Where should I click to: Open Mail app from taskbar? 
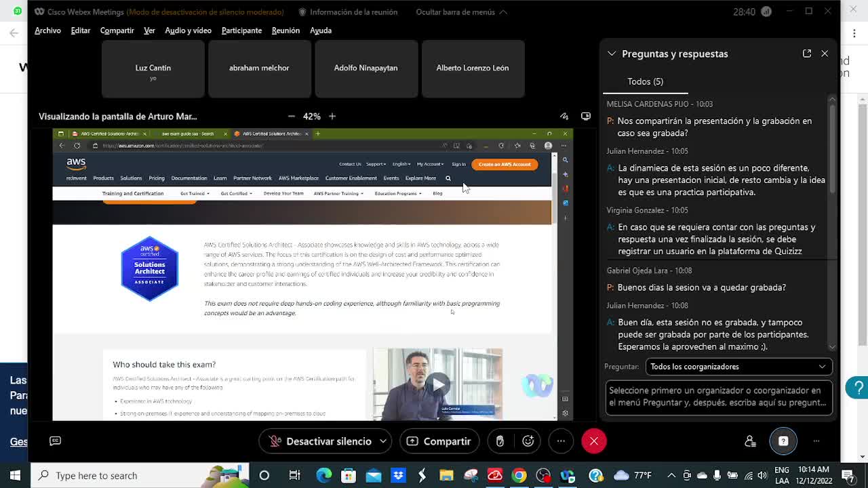[x=374, y=475]
